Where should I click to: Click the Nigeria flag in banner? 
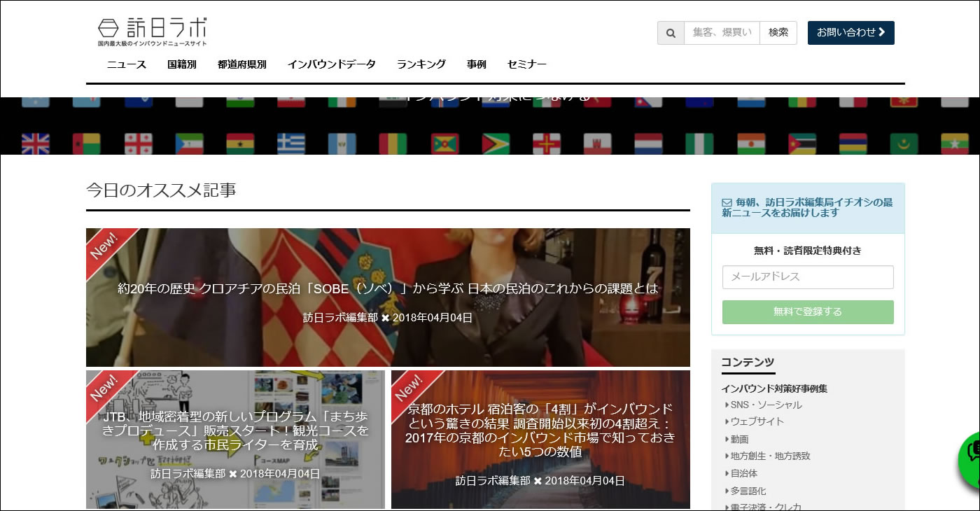[x=699, y=143]
